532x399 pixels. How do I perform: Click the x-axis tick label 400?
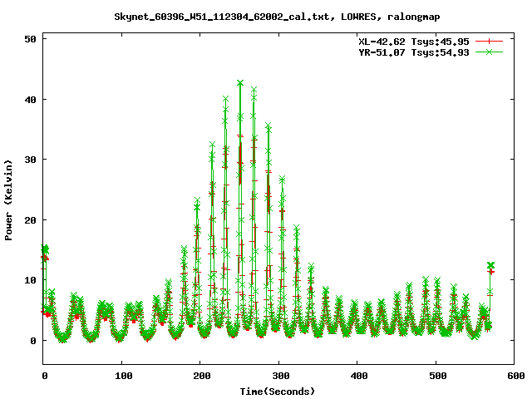358,376
